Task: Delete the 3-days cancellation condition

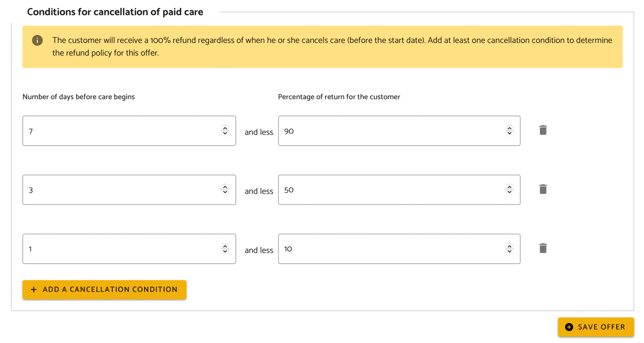Action: click(543, 189)
